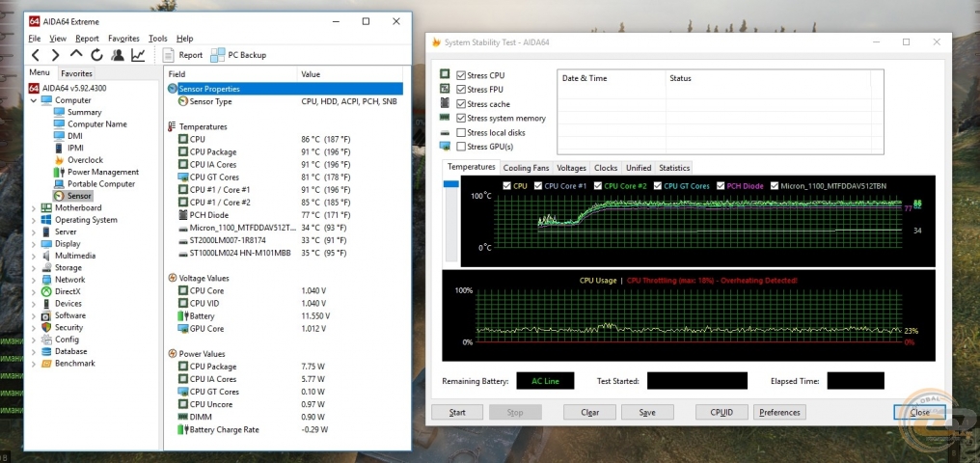
Task: Expand the Multimedia node
Action: 33,256
